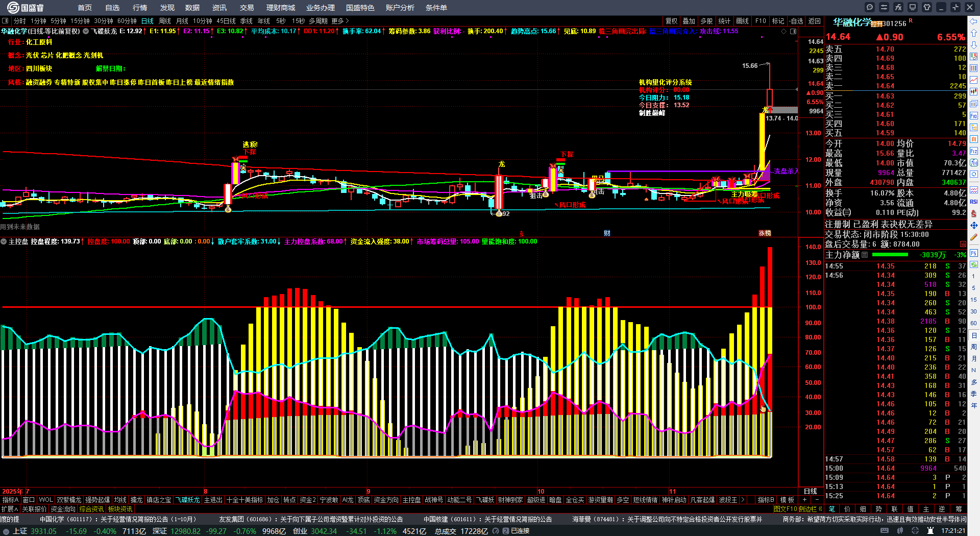980x536 pixels.
Task: Click the 日线 label at chart time axis
Action: pyautogui.click(x=811, y=491)
